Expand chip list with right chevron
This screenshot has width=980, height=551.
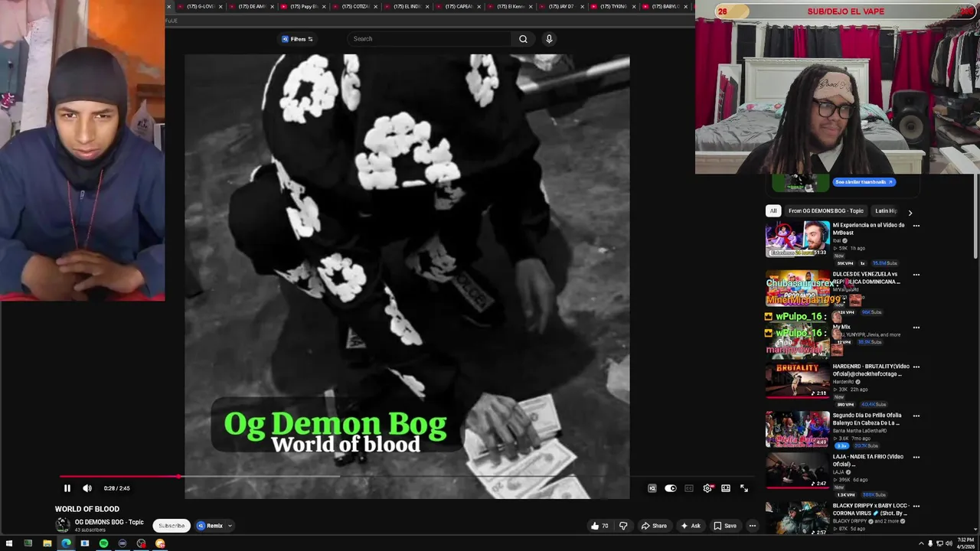[x=910, y=212]
